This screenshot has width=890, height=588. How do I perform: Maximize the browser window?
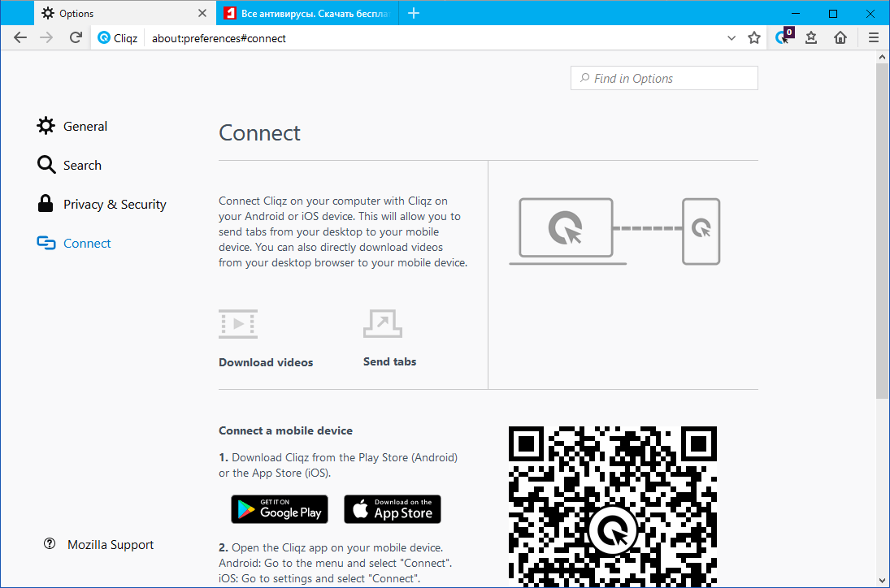(832, 13)
